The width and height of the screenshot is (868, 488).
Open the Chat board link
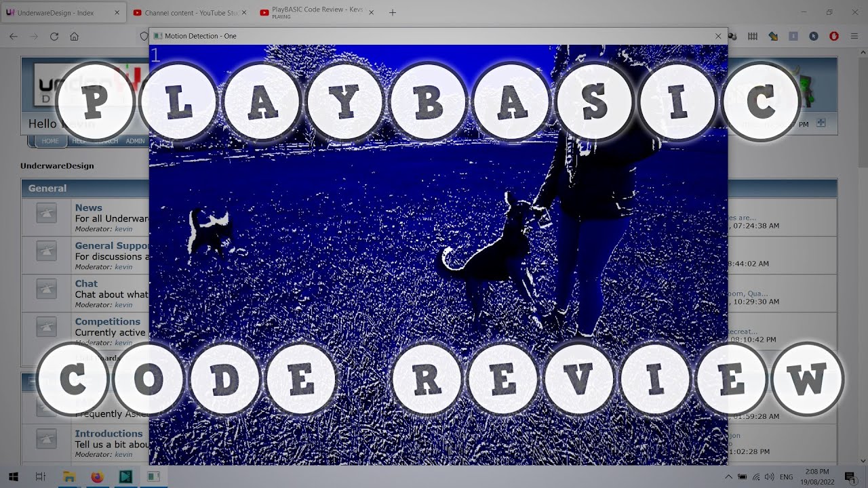(x=86, y=284)
